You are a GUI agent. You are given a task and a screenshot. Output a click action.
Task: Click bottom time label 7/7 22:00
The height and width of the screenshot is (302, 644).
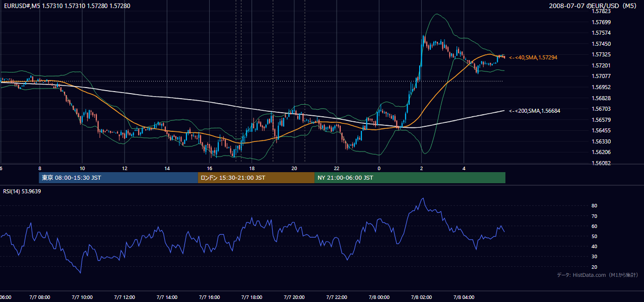[x=337, y=297]
